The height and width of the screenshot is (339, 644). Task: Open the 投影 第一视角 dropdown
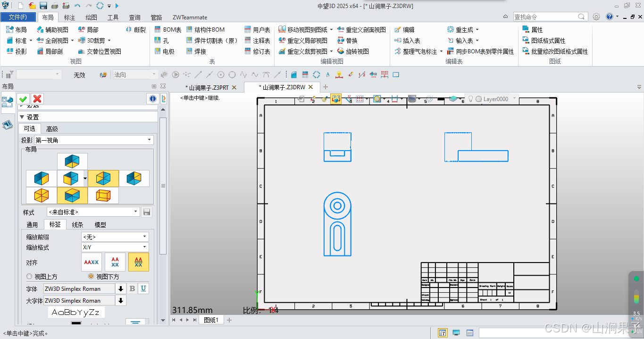[x=94, y=140]
